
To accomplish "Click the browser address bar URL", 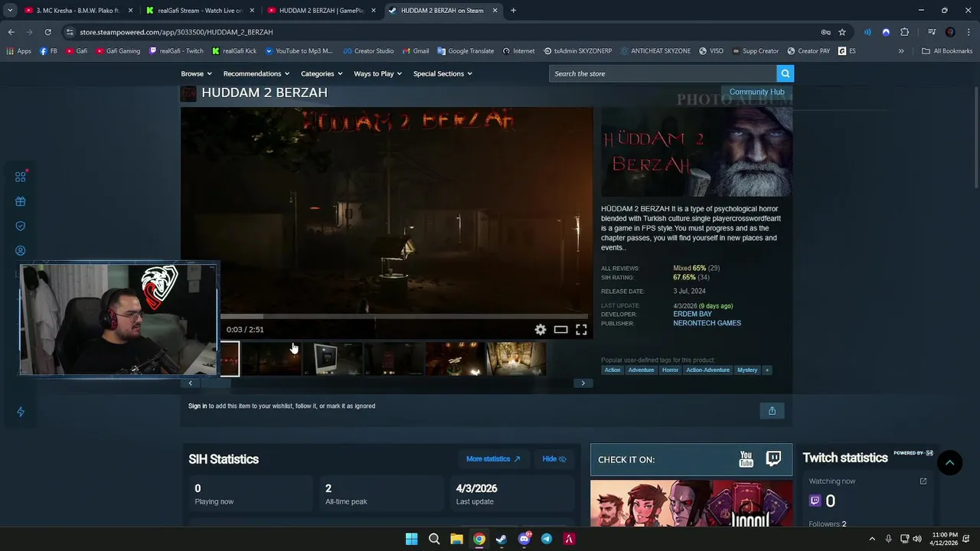I will click(176, 32).
